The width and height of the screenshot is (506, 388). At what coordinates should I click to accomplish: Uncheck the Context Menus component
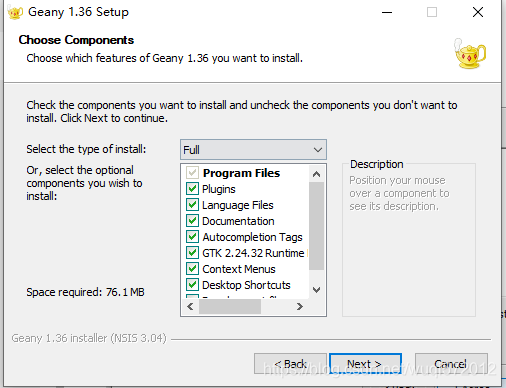point(192,269)
